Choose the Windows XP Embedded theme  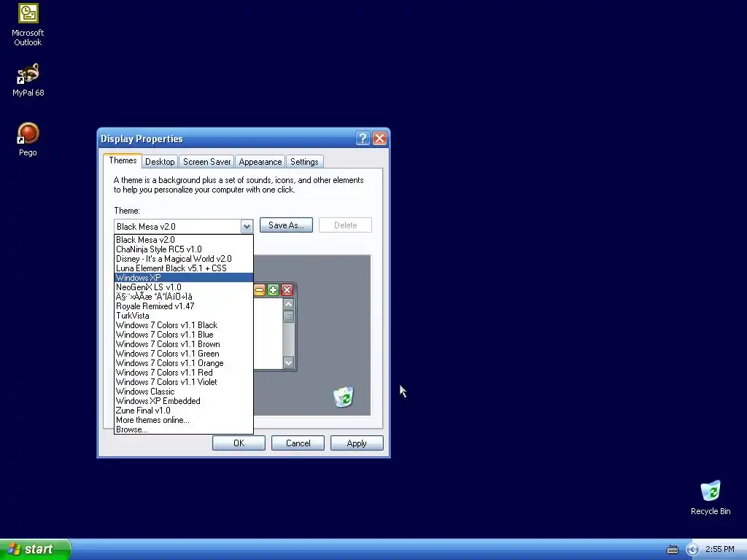point(183,401)
